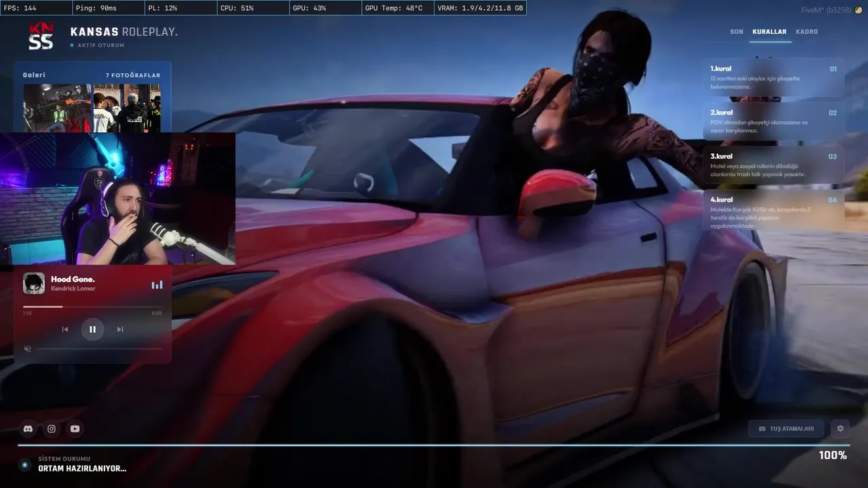The image size is (868, 488).
Task: Open settings gear next to Tuş Atamaları
Action: pyautogui.click(x=840, y=428)
